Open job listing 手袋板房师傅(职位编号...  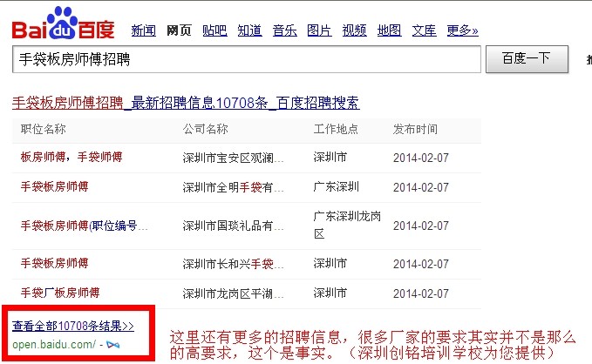84,226
